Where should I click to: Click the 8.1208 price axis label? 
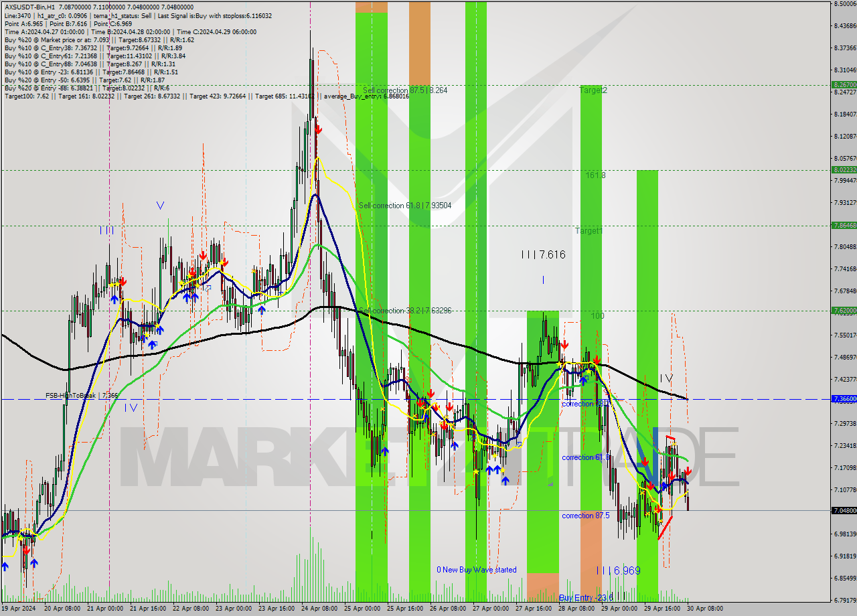point(845,137)
